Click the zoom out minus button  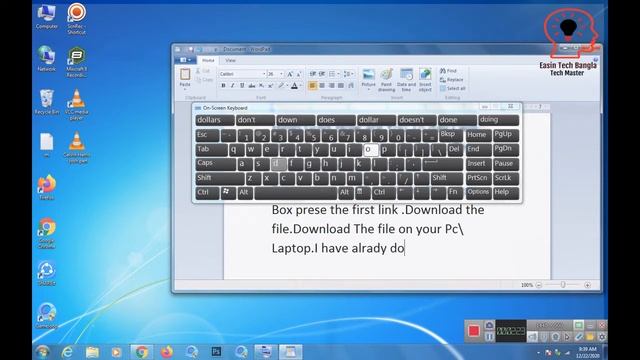pyautogui.click(x=539, y=285)
